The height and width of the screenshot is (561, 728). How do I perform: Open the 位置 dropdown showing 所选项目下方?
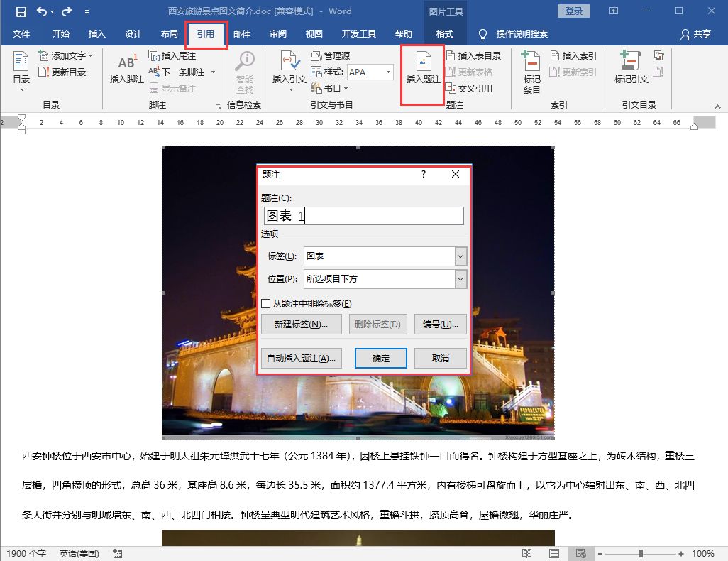tap(460, 278)
